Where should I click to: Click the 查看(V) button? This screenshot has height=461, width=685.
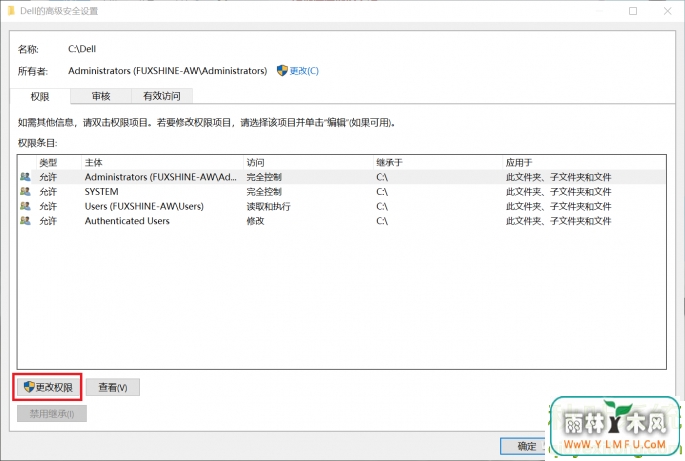click(113, 387)
